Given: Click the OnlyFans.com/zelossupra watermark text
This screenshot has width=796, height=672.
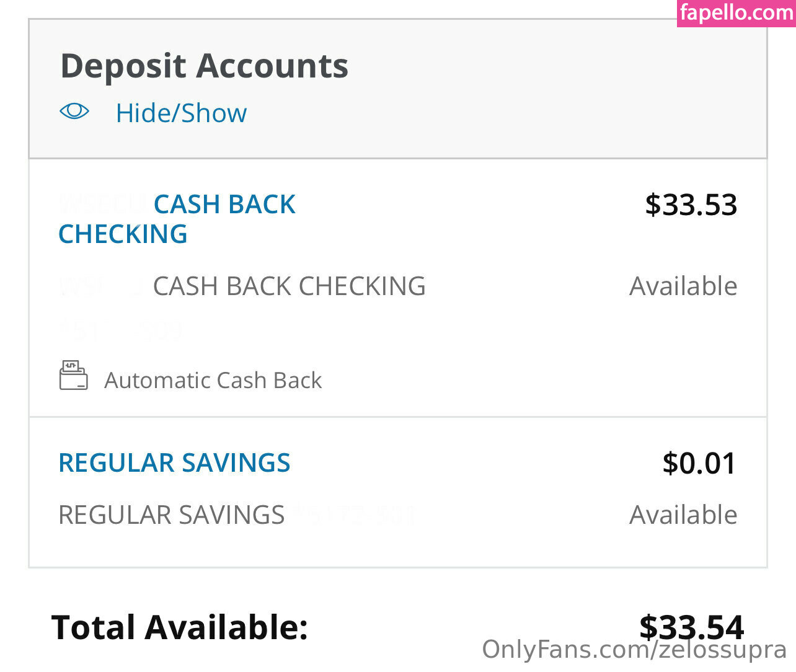Looking at the screenshot, I should coord(634,650).
